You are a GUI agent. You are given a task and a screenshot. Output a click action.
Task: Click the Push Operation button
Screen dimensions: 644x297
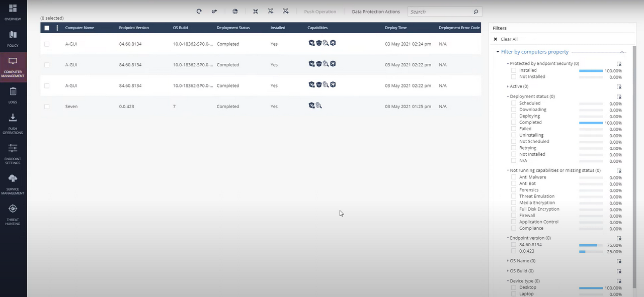[320, 11]
